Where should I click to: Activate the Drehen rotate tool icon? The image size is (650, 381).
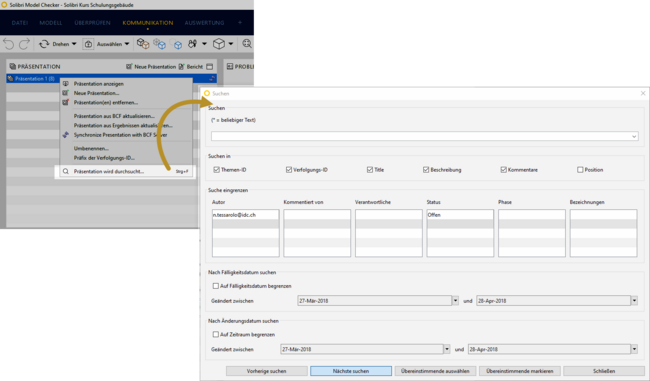tap(44, 44)
